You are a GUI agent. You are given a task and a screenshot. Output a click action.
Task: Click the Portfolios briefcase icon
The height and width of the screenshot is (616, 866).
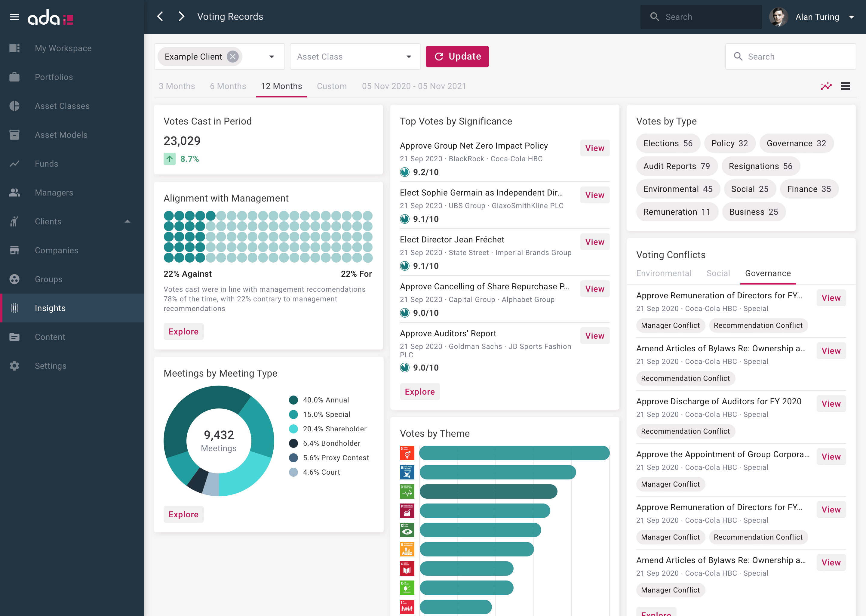14,77
